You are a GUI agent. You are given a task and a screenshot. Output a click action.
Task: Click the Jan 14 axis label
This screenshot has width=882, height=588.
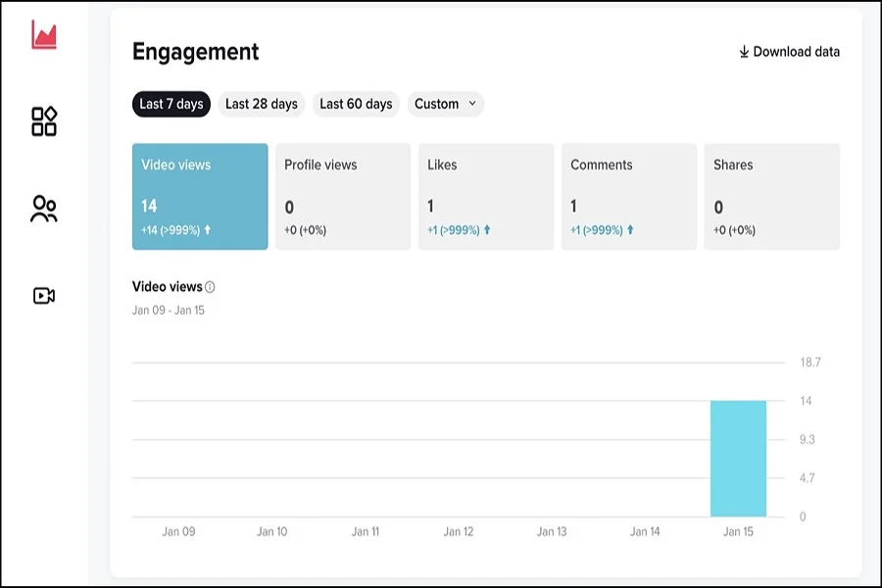coord(645,532)
